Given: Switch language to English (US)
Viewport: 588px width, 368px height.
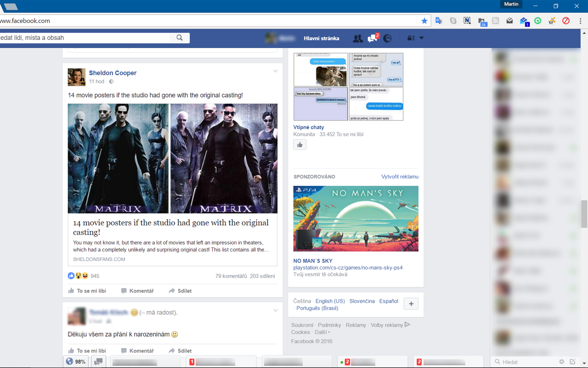Looking at the screenshot, I should coord(330,301).
